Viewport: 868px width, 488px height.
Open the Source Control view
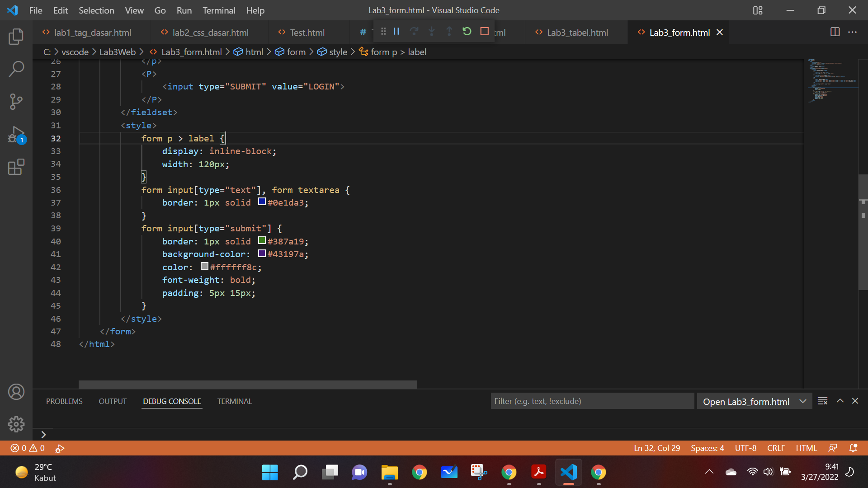[16, 102]
